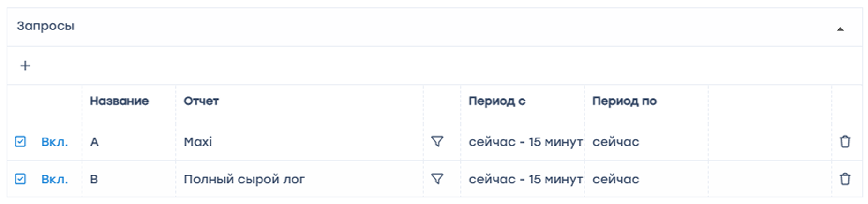
Task: Delete query B with trash icon
Action: (845, 179)
